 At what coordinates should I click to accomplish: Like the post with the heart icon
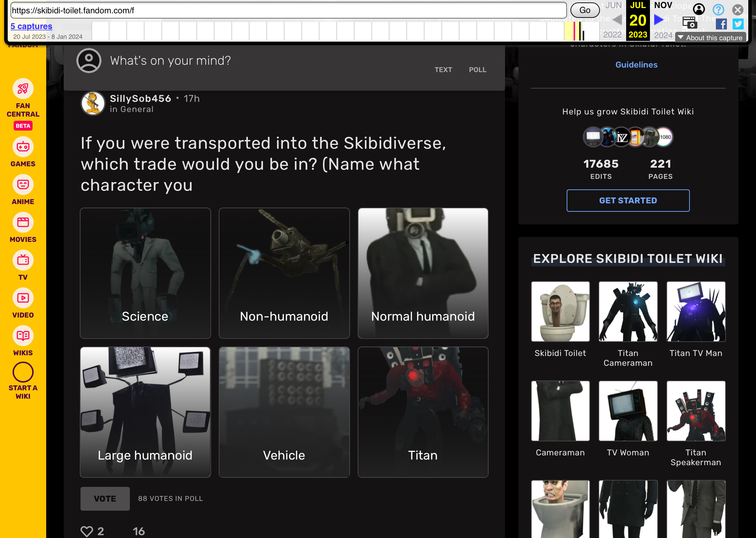point(87,531)
